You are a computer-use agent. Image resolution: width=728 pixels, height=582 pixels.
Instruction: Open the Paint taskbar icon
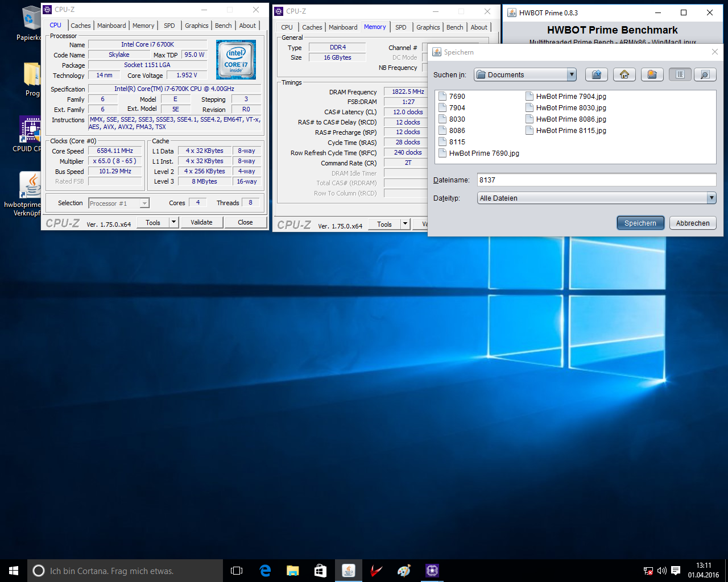point(404,571)
